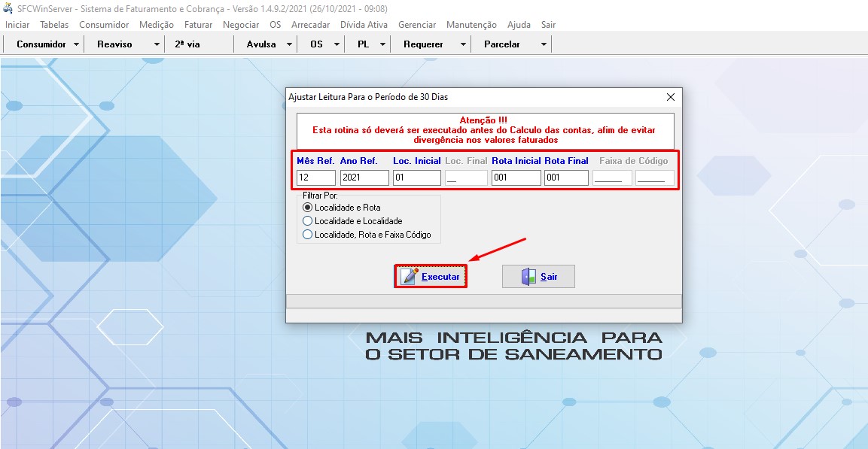Open the Requerer dropdown arrow
This screenshot has height=449, width=868.
pos(463,44)
